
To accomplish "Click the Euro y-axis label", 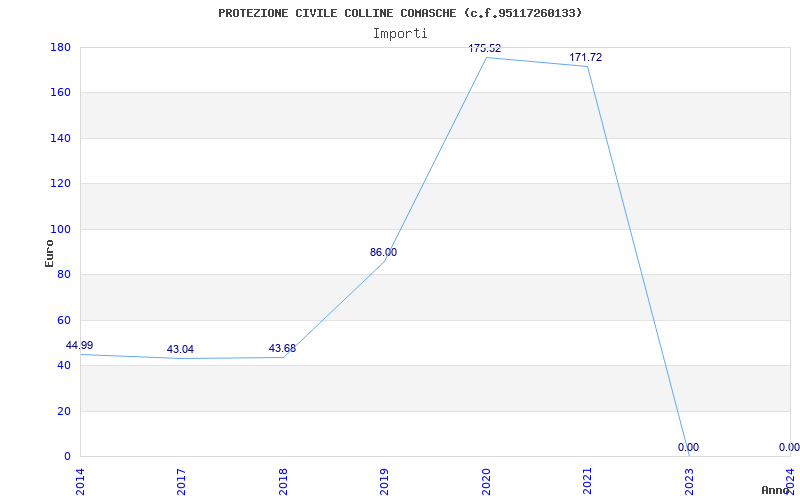I will tap(49, 252).
